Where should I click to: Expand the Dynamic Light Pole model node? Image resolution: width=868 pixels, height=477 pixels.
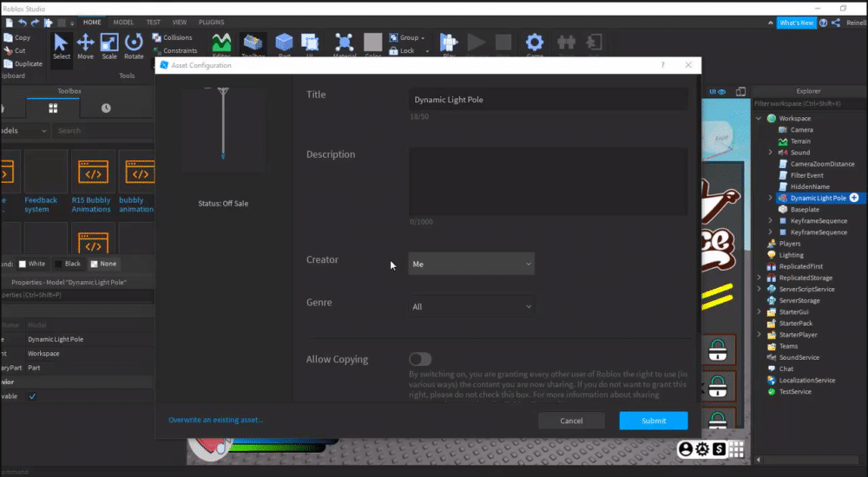coord(770,198)
